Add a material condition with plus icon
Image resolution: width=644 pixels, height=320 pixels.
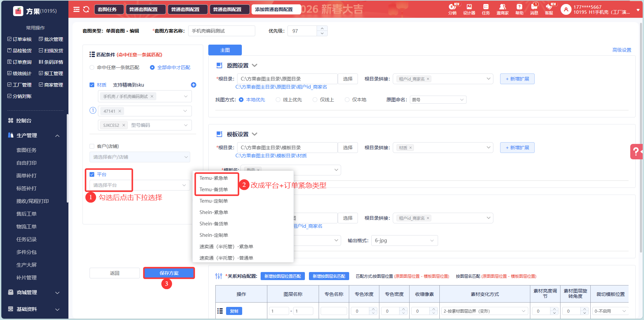(x=194, y=85)
